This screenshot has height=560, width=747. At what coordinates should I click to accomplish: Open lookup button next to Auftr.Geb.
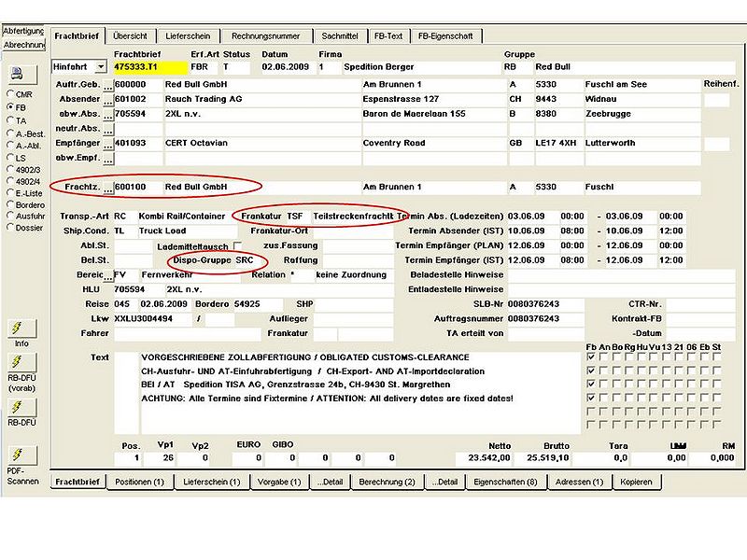point(108,86)
